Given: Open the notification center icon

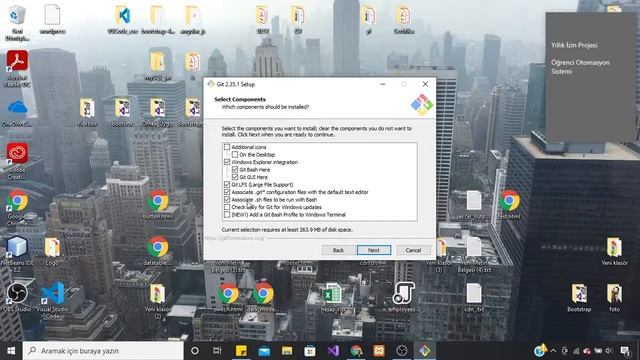Looking at the screenshot, I should pos(625,351).
